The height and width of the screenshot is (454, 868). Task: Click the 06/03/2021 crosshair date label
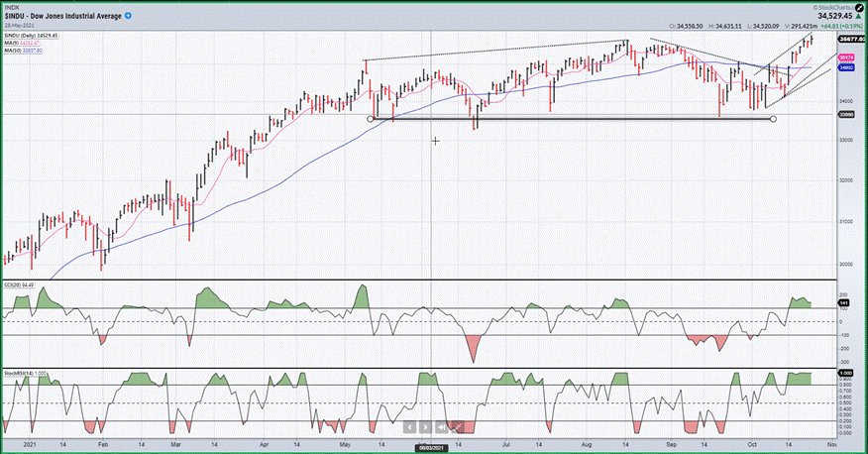pyautogui.click(x=431, y=447)
